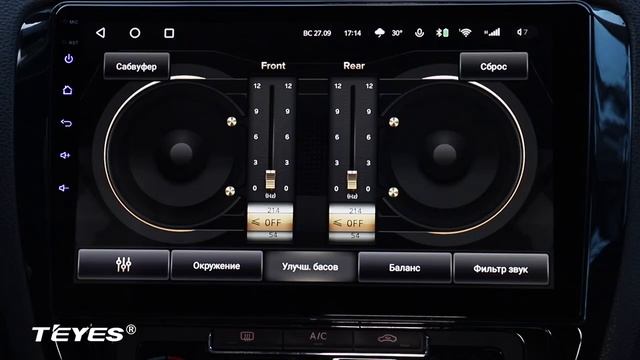This screenshot has width=640, height=360.
Task: Open the equalizer sliders tab
Action: (123, 264)
